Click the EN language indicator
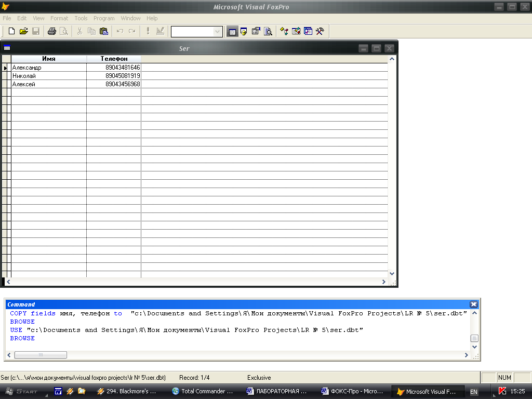This screenshot has height=399, width=532. 474,392
